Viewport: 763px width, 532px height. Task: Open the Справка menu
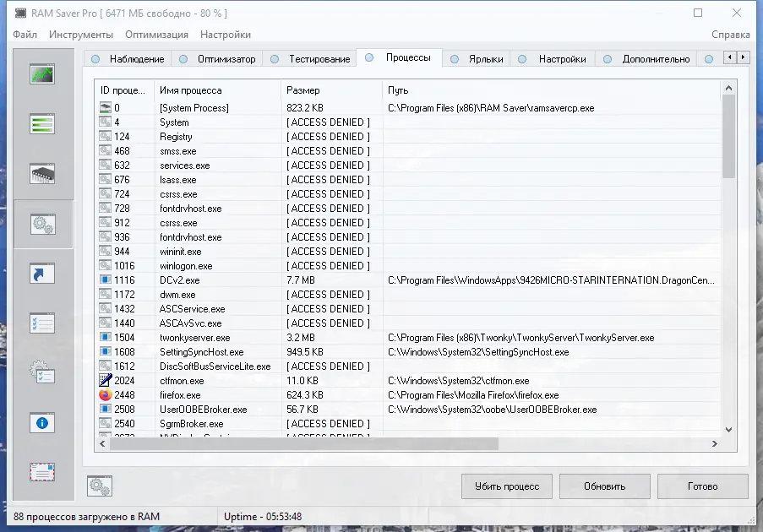[730, 35]
